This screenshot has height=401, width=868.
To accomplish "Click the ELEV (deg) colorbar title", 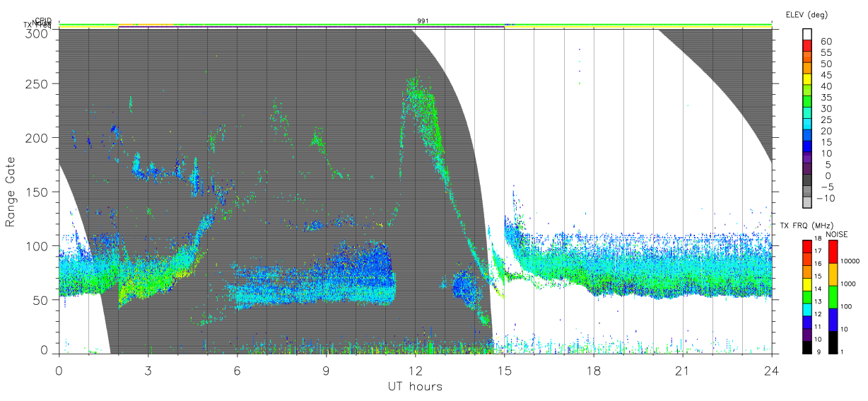I will (807, 14).
